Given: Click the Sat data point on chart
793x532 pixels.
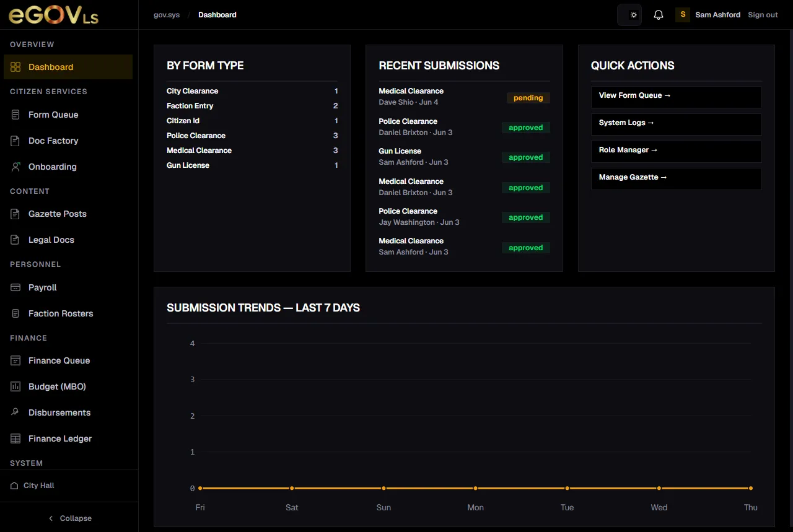Looking at the screenshot, I should click(x=292, y=488).
